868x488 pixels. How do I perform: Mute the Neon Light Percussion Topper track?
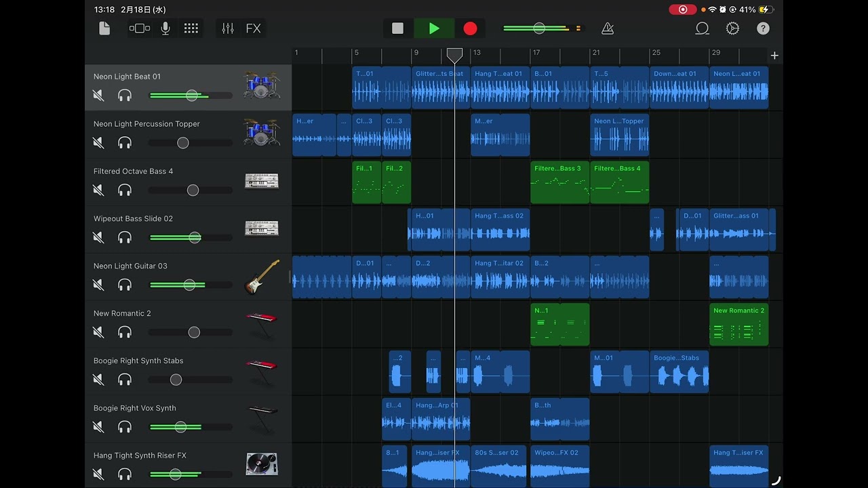98,143
